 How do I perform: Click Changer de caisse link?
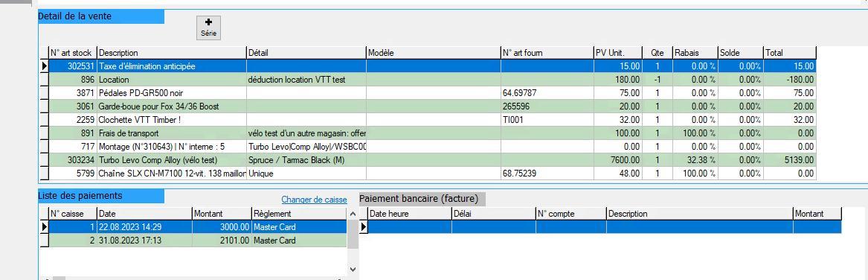coord(314,200)
